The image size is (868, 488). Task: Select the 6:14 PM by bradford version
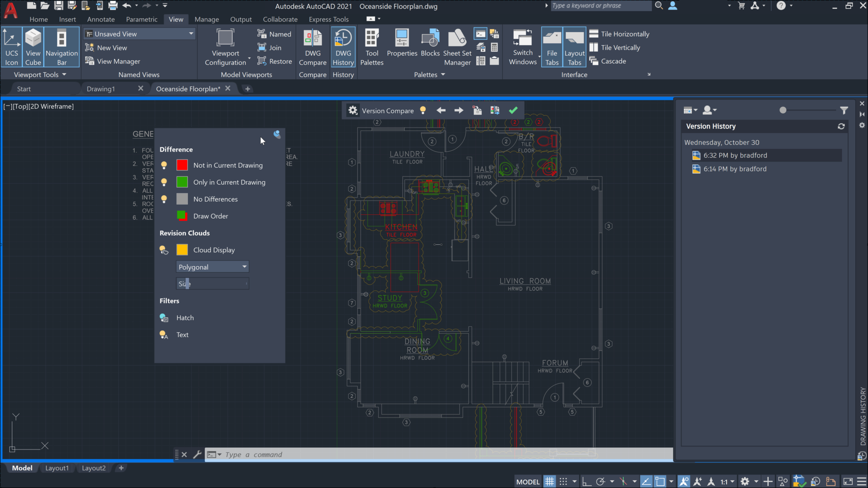click(x=734, y=169)
